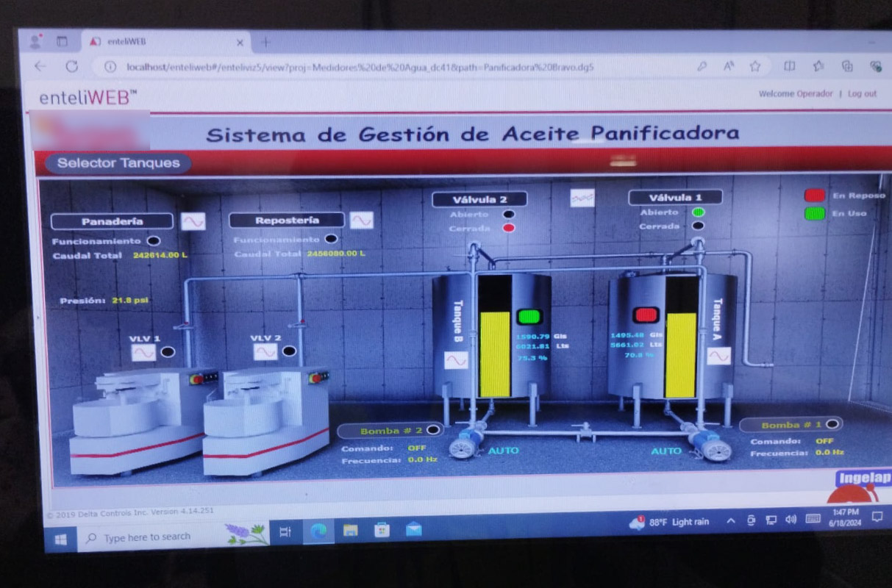The height and width of the screenshot is (588, 892).
Task: Open the Panadería trend chart icon
Action: click(193, 221)
